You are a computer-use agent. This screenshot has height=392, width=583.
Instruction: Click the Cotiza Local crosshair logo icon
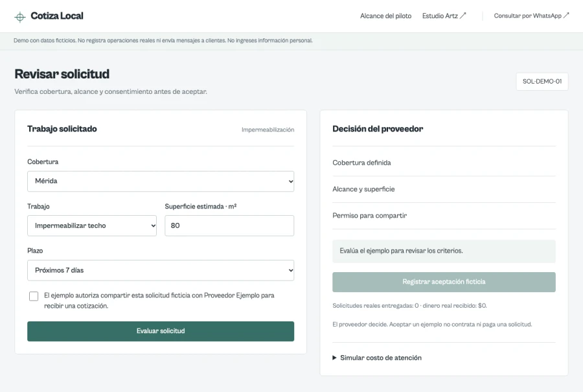19,17
